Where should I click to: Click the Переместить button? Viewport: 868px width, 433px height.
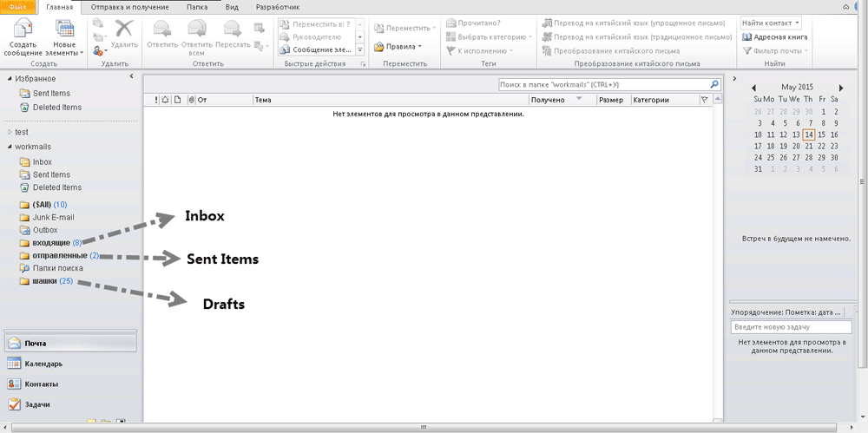(x=405, y=28)
